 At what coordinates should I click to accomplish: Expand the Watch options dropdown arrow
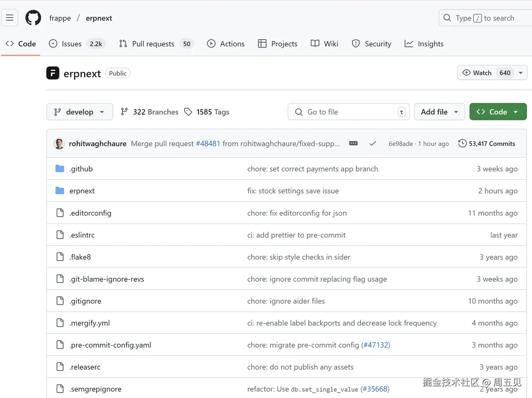[521, 73]
